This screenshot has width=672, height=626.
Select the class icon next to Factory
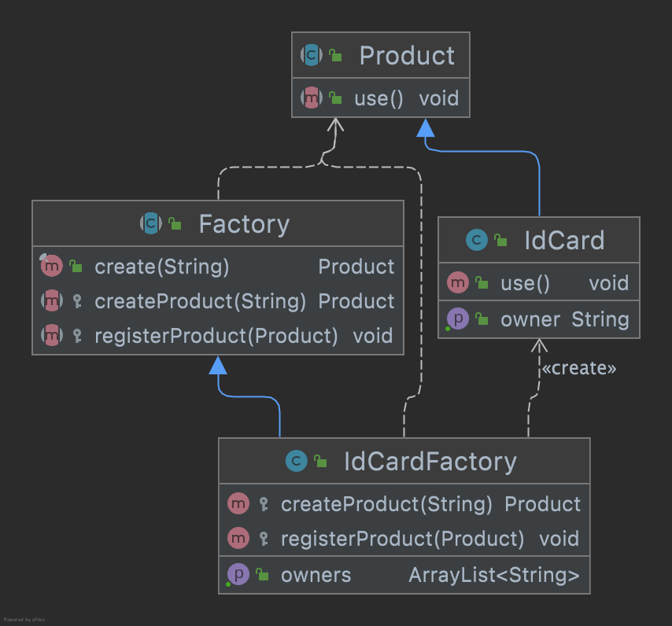click(x=150, y=223)
